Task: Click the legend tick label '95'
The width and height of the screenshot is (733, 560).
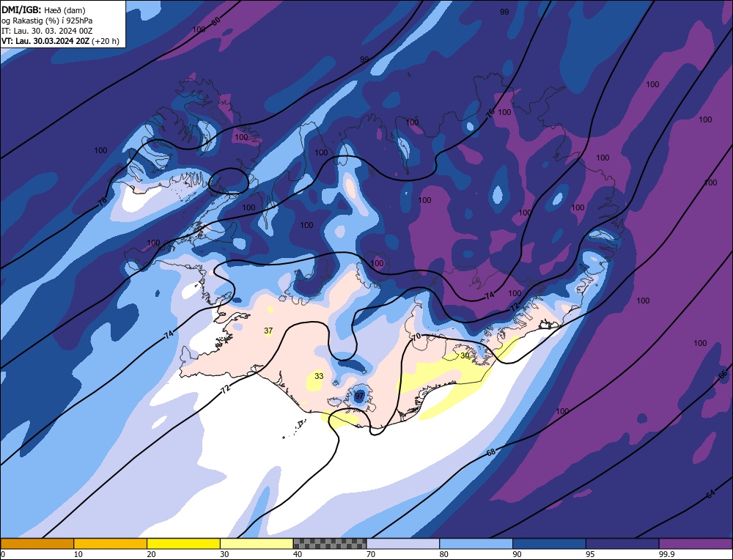Action: coord(590,554)
